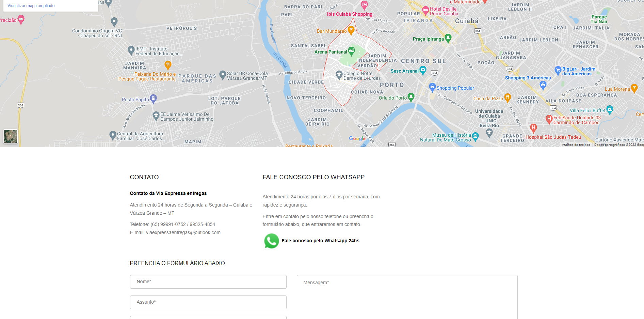Select the Arena Pantanal map marker
644x319 pixels.
coord(352,51)
